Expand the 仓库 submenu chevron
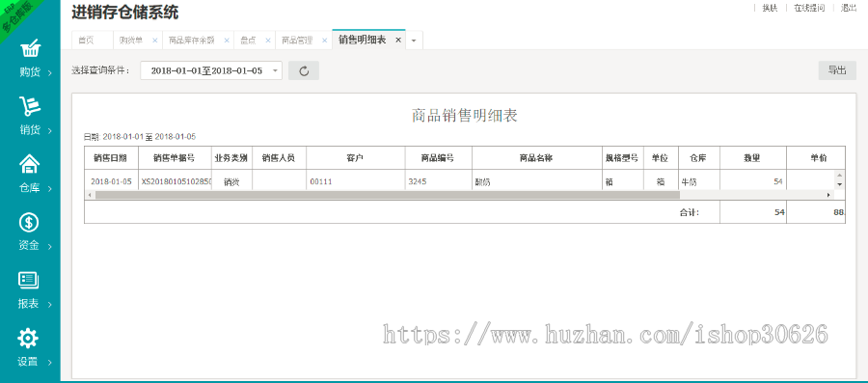This screenshot has width=868, height=383. coord(50,189)
